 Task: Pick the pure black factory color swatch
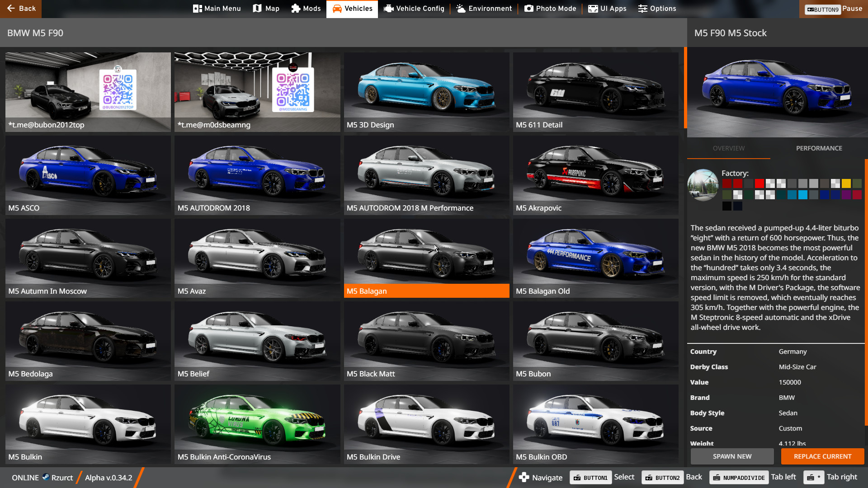tap(727, 206)
